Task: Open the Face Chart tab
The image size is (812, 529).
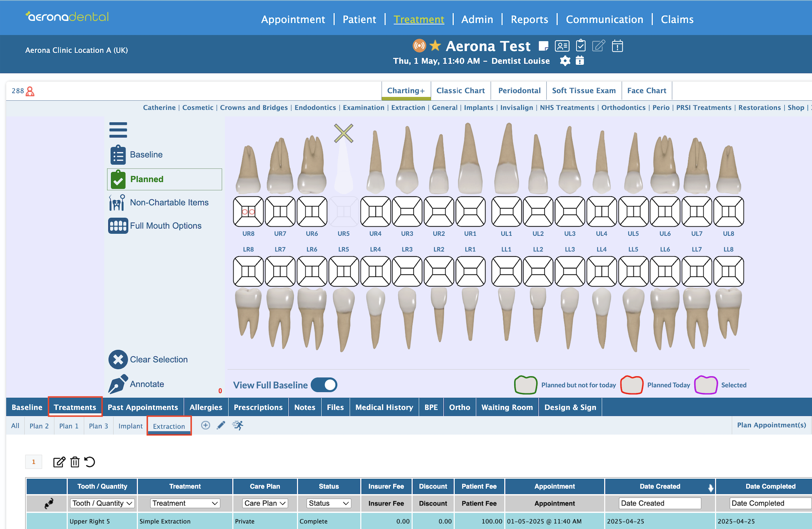Action: [x=647, y=91]
